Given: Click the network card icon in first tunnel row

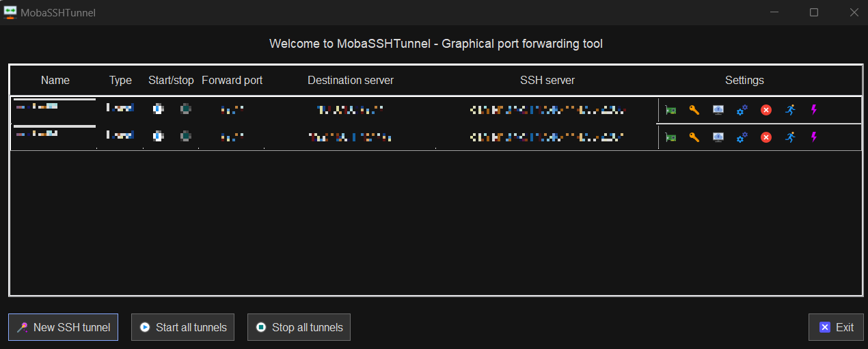Looking at the screenshot, I should pyautogui.click(x=670, y=110).
